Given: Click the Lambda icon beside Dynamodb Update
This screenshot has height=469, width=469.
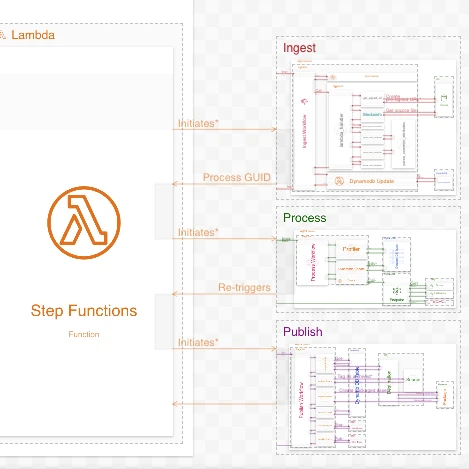Looking at the screenshot, I should [x=339, y=181].
